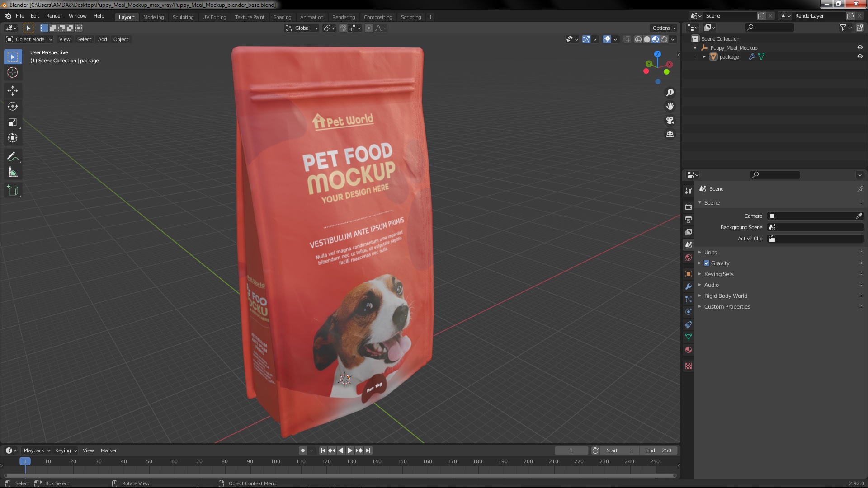Switch to the UV Editing workspace tab
This screenshot has width=868, height=488.
(214, 17)
